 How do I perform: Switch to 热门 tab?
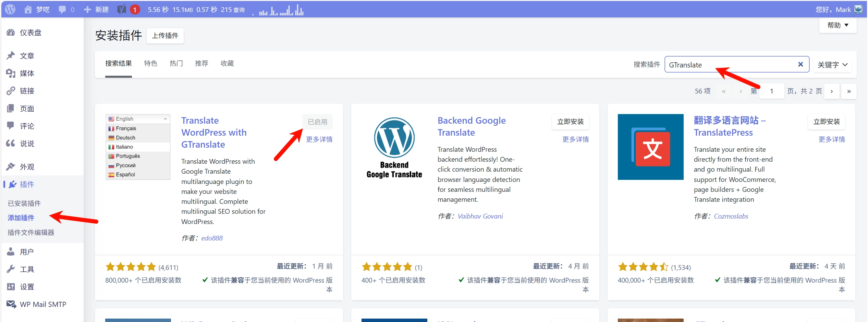click(176, 64)
